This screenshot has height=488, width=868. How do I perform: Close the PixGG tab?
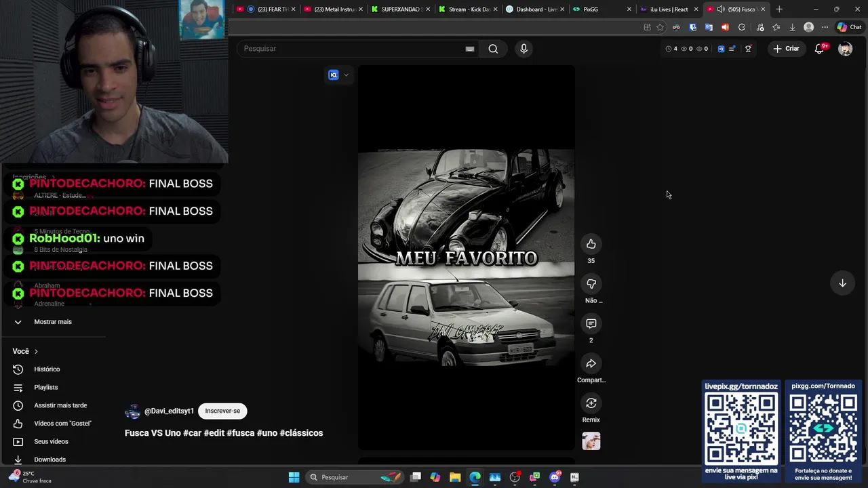(629, 9)
